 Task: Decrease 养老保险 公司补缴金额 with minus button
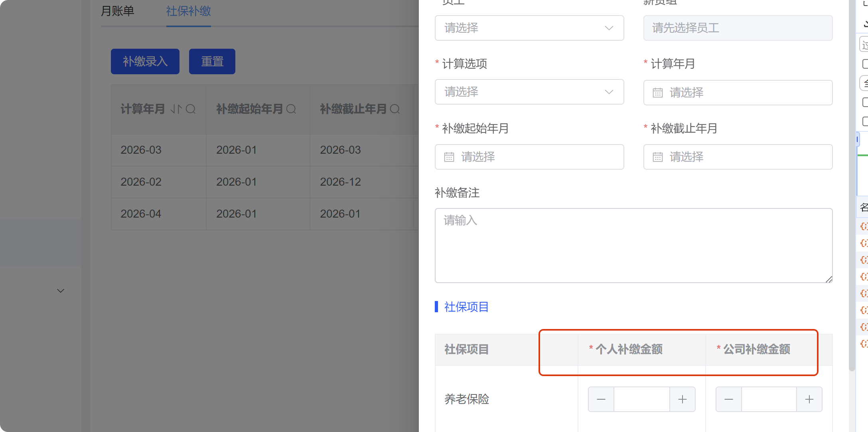coord(728,399)
